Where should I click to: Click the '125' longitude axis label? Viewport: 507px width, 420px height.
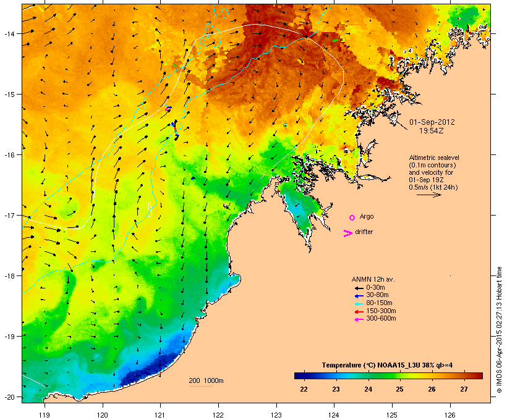(x=392, y=415)
